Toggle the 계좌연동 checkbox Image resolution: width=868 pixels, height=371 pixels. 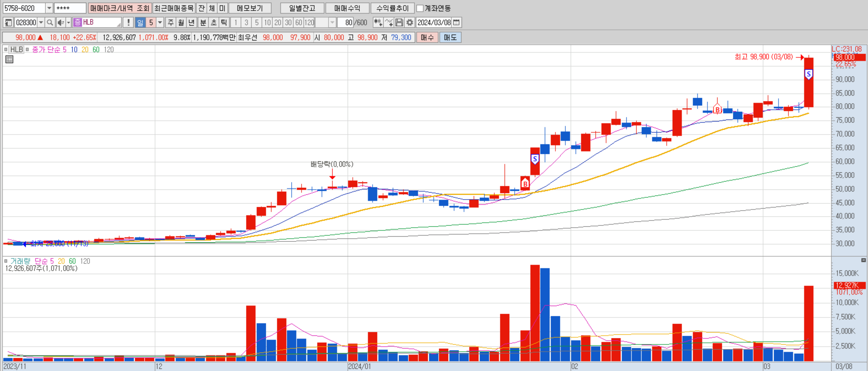click(420, 8)
